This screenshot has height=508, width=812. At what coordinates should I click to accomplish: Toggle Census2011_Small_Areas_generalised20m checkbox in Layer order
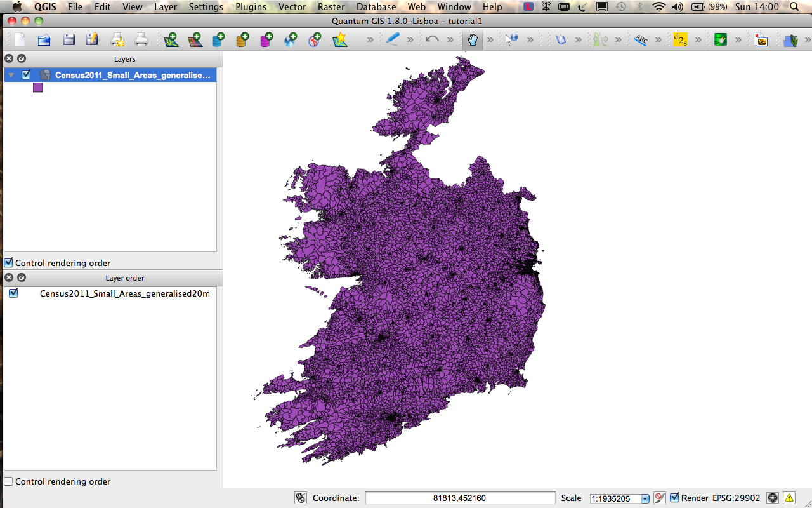(x=13, y=293)
